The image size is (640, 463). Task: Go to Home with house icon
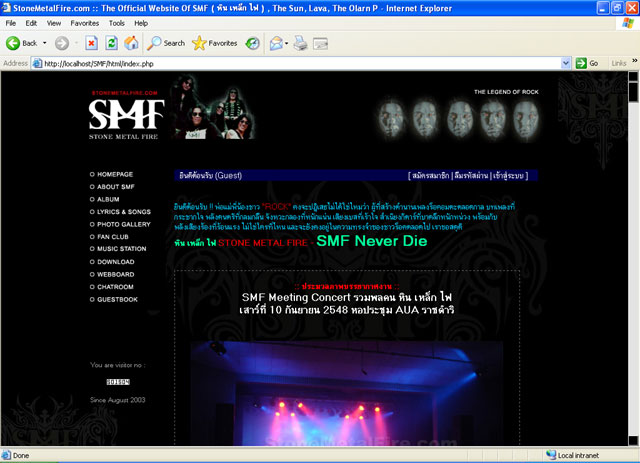click(x=131, y=43)
